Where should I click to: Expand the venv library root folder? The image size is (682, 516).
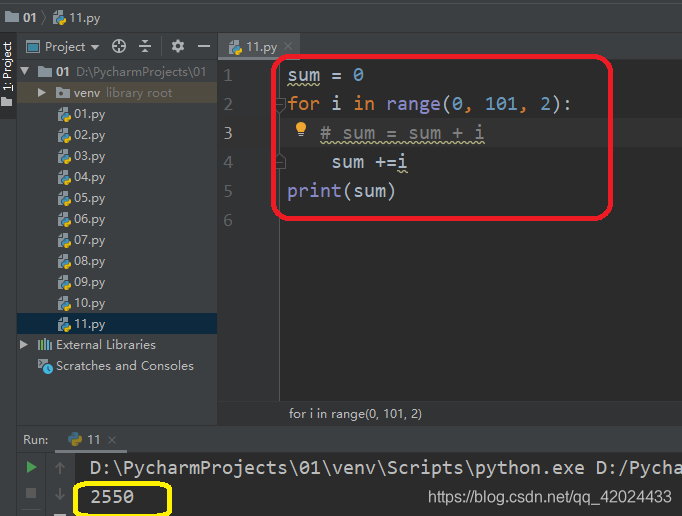pyautogui.click(x=41, y=93)
